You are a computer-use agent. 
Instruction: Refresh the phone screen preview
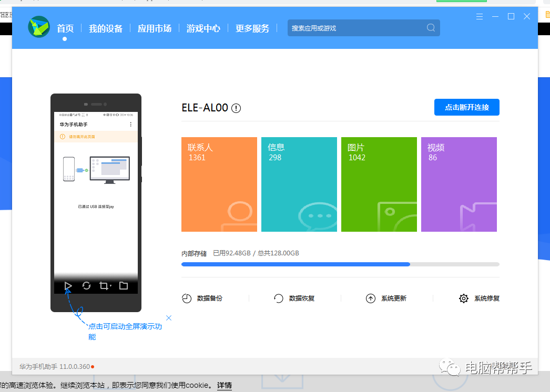(86, 286)
